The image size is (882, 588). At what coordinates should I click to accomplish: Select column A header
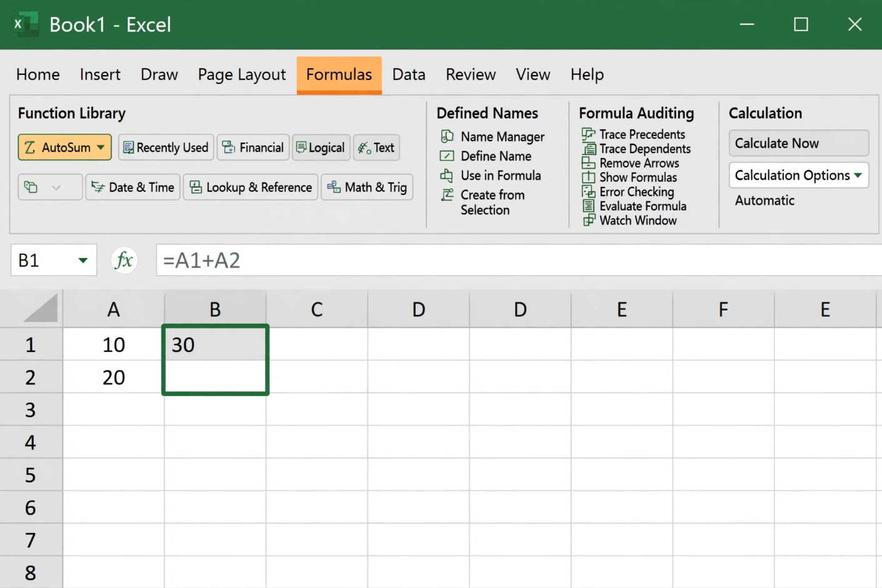(114, 309)
